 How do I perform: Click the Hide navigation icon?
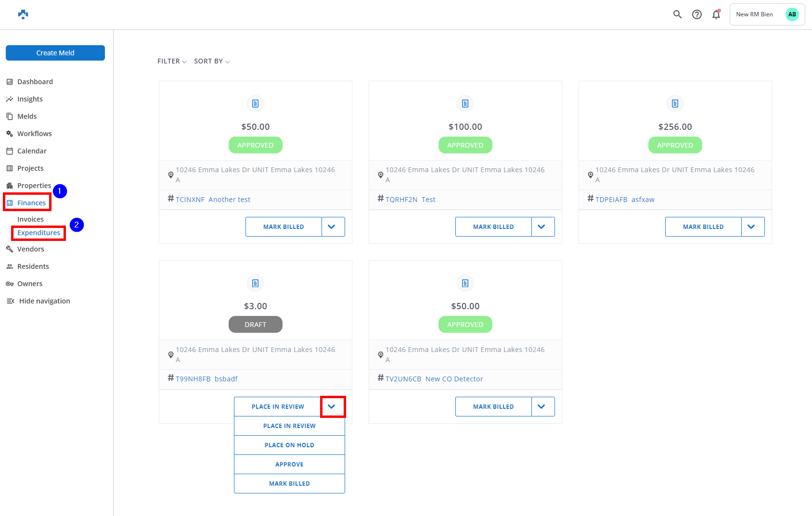click(10, 301)
